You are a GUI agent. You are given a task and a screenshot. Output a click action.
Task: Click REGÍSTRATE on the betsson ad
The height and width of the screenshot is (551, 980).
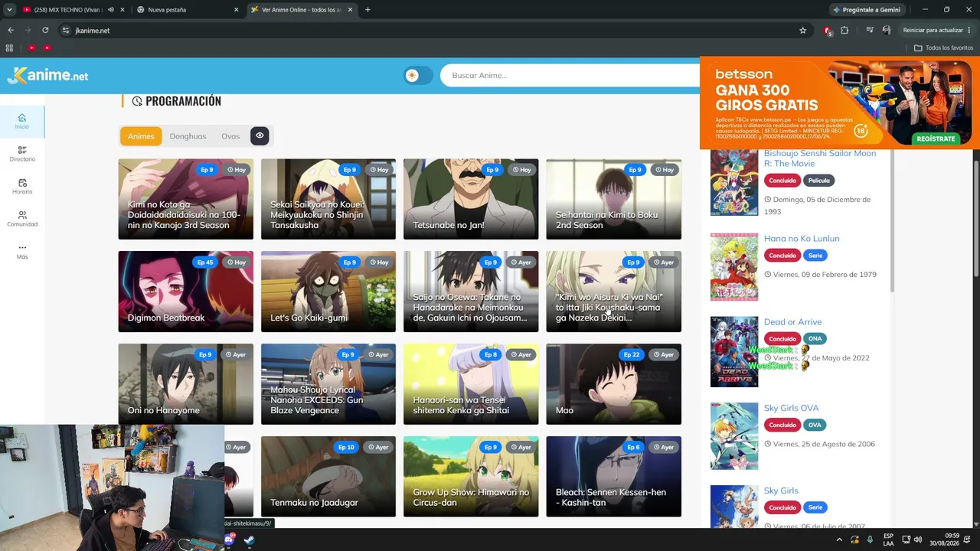click(x=936, y=139)
